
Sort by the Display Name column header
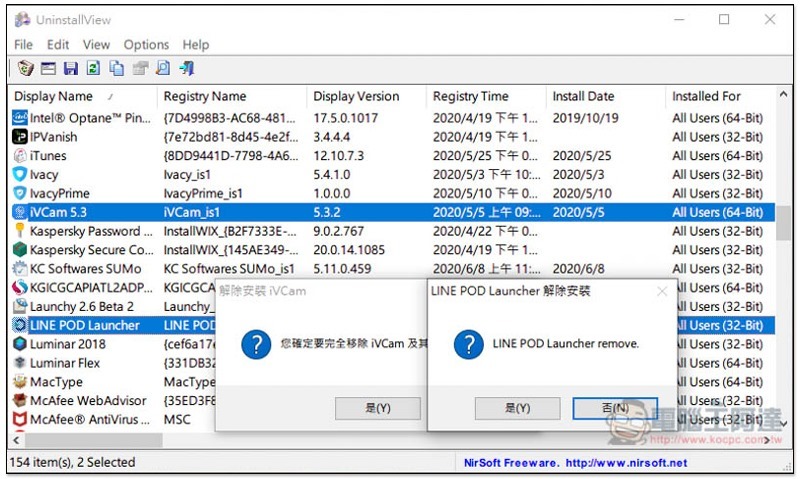pyautogui.click(x=54, y=96)
